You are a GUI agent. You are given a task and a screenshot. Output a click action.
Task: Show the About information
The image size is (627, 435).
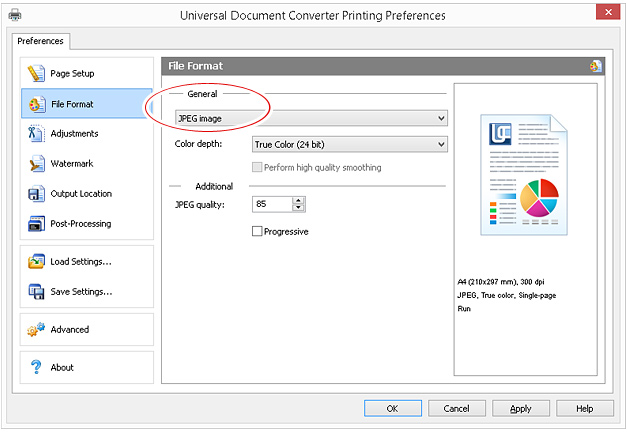(87, 367)
